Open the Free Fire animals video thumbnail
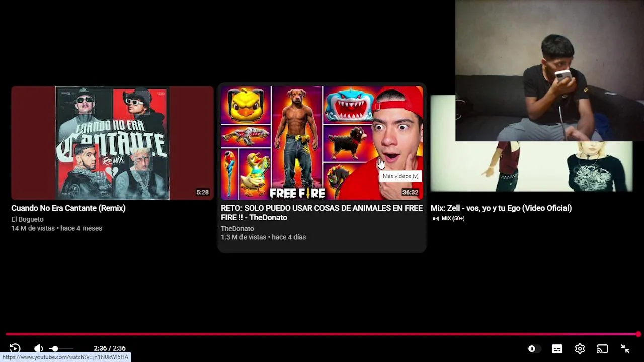The height and width of the screenshot is (362, 644). [322, 143]
